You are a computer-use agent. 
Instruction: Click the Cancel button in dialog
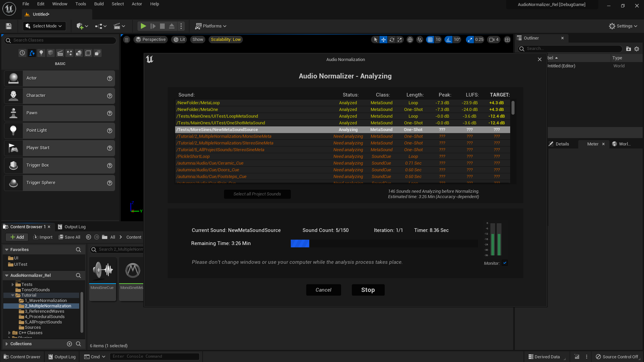tap(323, 290)
